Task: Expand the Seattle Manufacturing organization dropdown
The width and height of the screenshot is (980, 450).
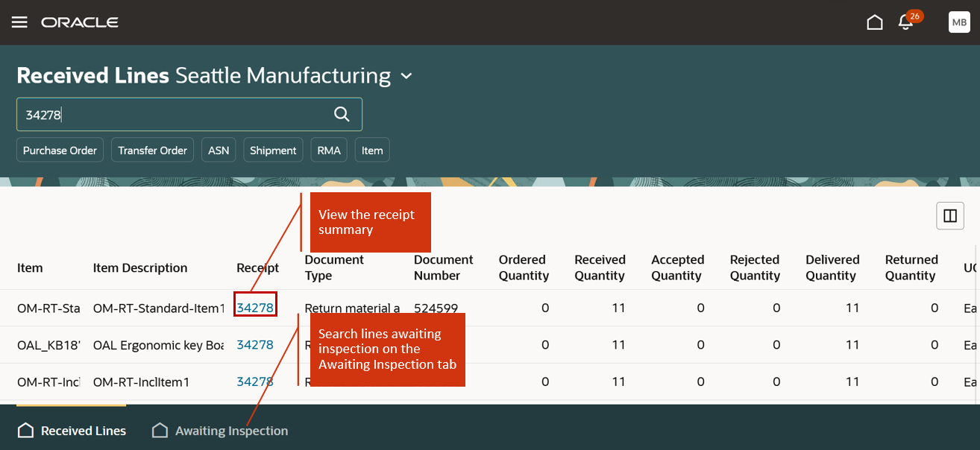Action: pyautogui.click(x=406, y=76)
